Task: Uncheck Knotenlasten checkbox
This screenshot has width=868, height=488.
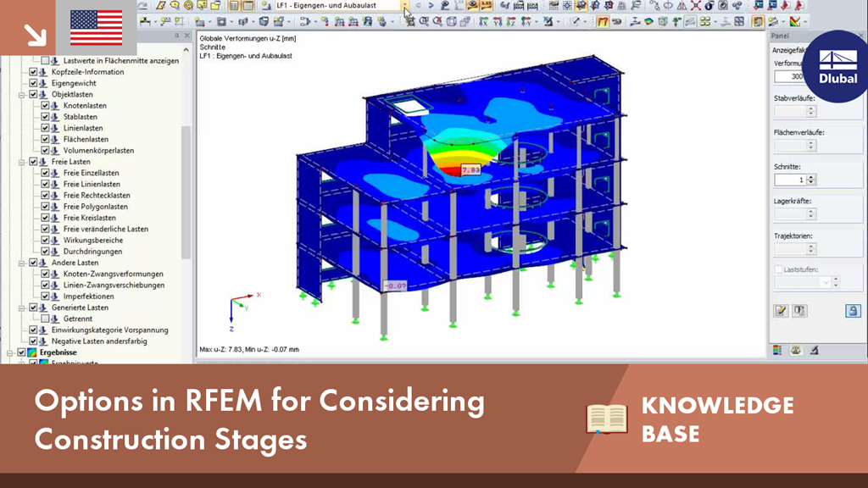Action: pos(46,106)
